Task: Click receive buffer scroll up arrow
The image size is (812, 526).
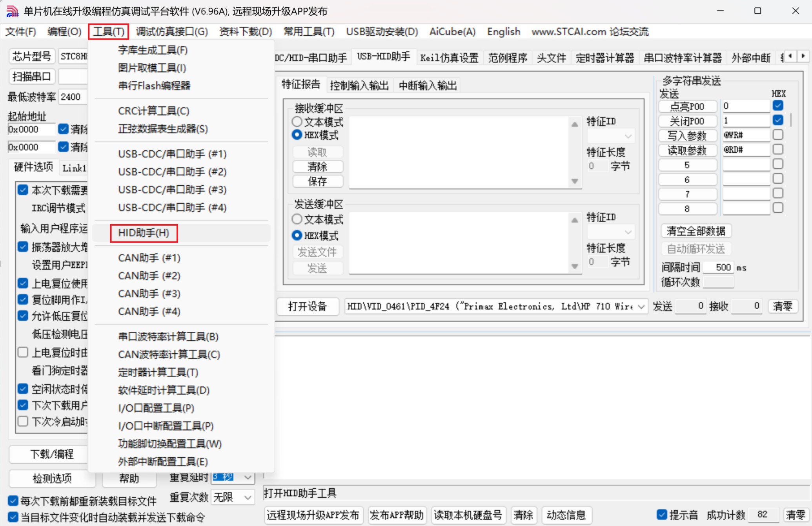Action: click(x=575, y=124)
